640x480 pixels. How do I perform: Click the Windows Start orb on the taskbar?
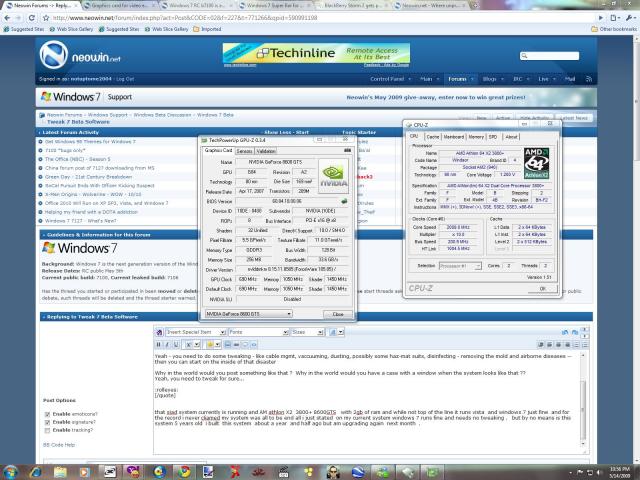[10, 469]
